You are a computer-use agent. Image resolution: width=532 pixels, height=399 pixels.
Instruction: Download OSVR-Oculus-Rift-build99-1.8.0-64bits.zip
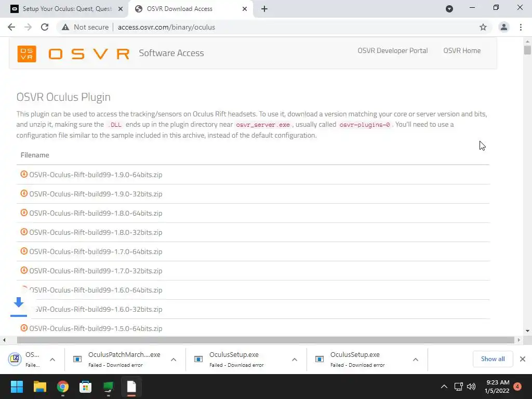pyautogui.click(x=96, y=213)
